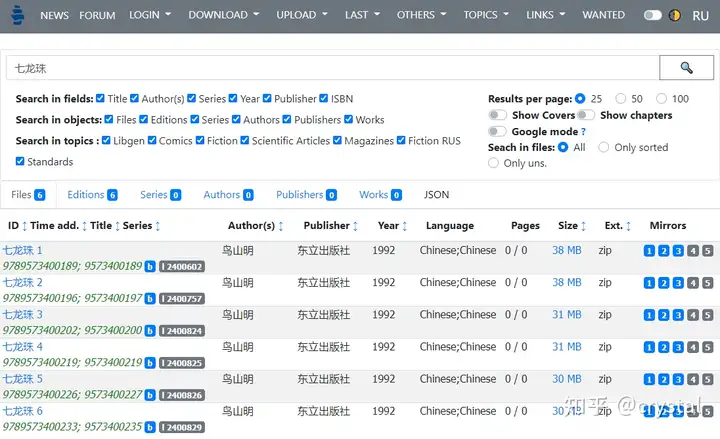
Task: Open the DOWNLOAD dropdown menu
Action: pyautogui.click(x=224, y=15)
